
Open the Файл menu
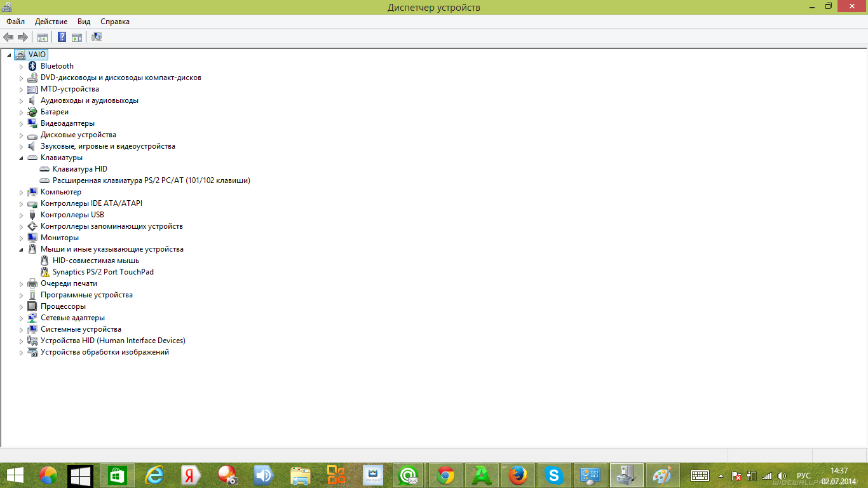(x=16, y=22)
